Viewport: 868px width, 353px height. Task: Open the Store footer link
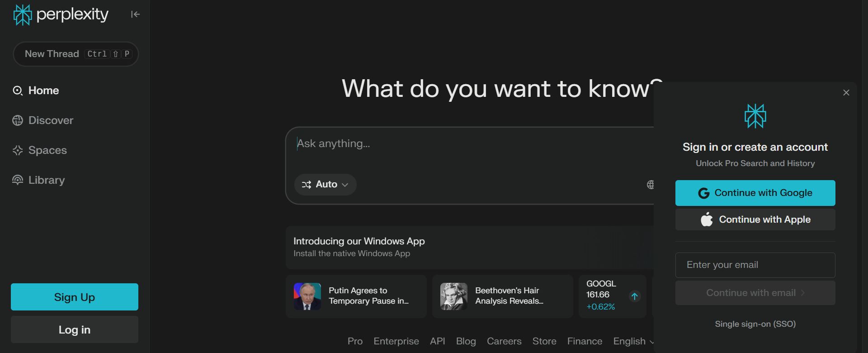(544, 341)
